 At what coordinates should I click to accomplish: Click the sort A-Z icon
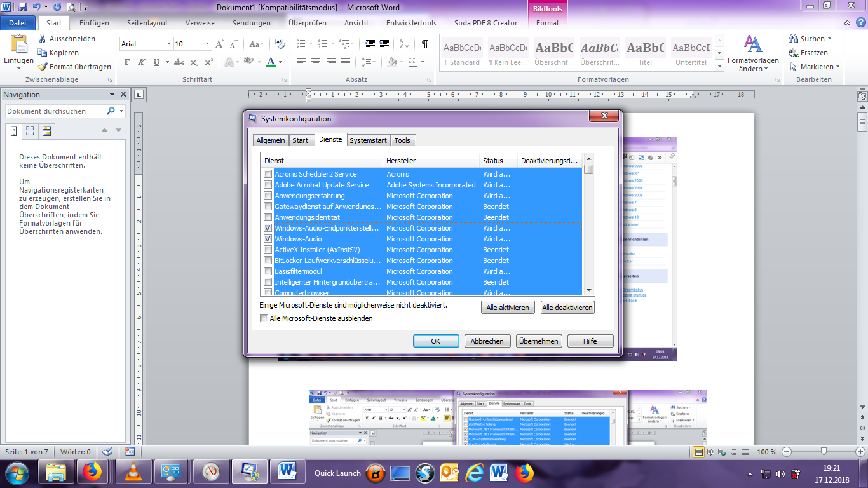coord(405,44)
